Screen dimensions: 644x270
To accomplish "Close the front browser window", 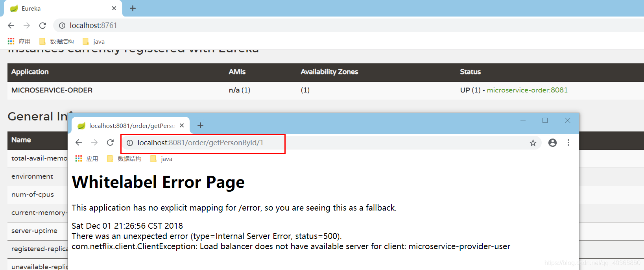I will tap(568, 120).
